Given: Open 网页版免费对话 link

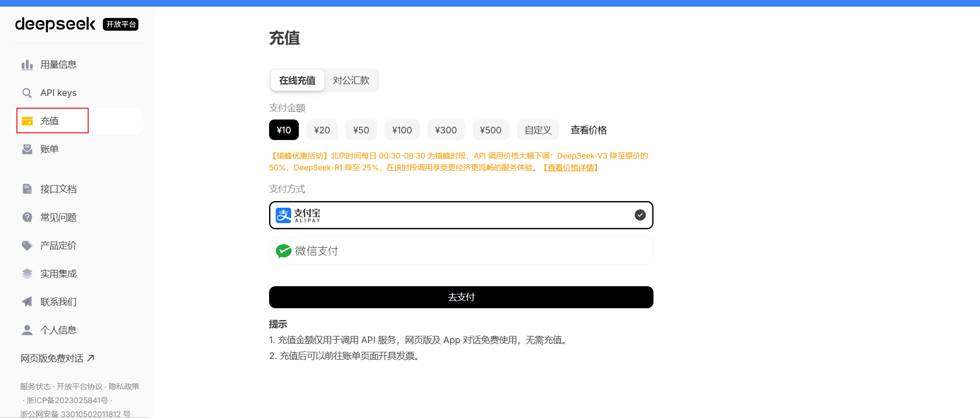Looking at the screenshot, I should click(x=57, y=358).
